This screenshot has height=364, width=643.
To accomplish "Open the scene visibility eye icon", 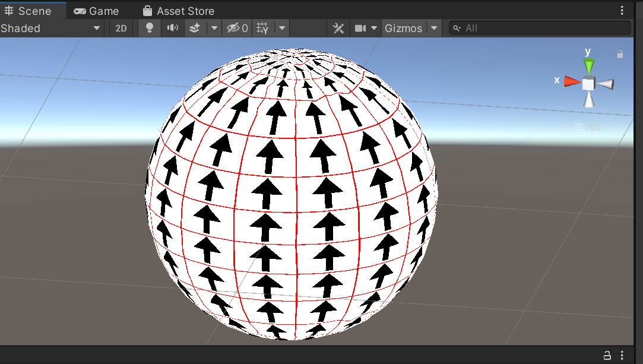I will click(233, 28).
